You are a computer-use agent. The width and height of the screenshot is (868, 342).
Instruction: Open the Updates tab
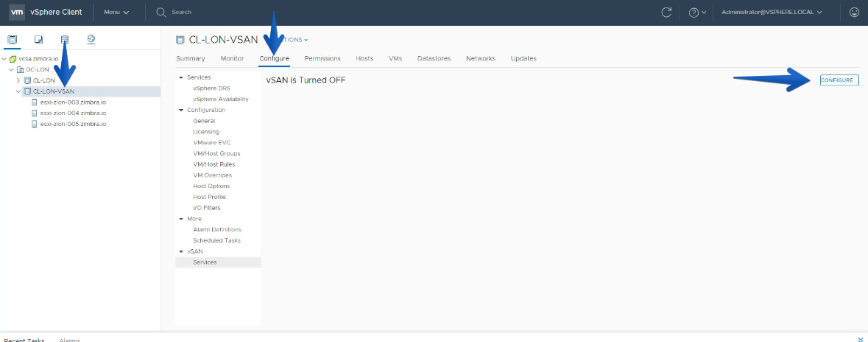(x=523, y=58)
